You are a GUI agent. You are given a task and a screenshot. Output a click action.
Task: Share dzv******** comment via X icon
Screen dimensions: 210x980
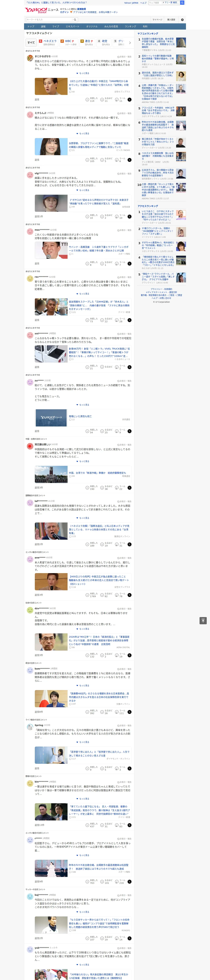(x=129, y=655)
